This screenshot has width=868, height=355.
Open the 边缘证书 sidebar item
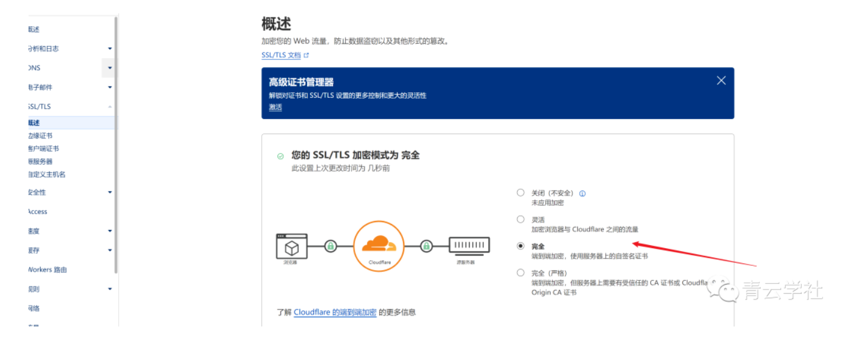point(40,136)
